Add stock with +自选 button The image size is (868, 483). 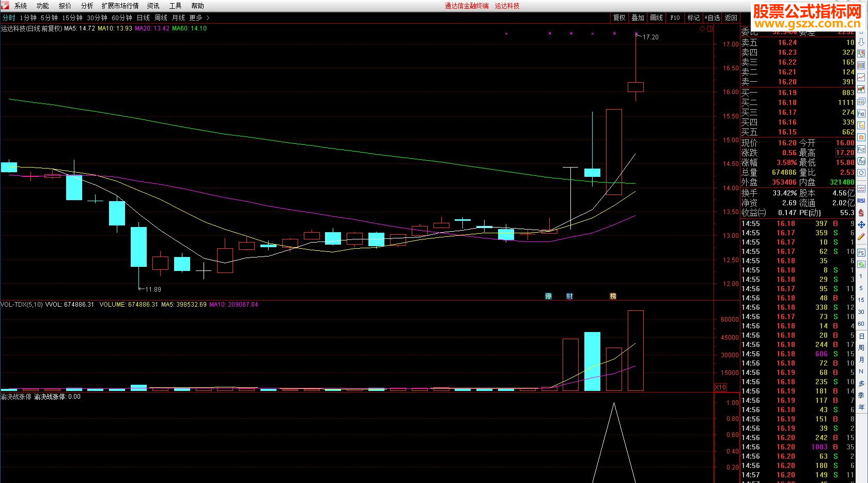[712, 18]
